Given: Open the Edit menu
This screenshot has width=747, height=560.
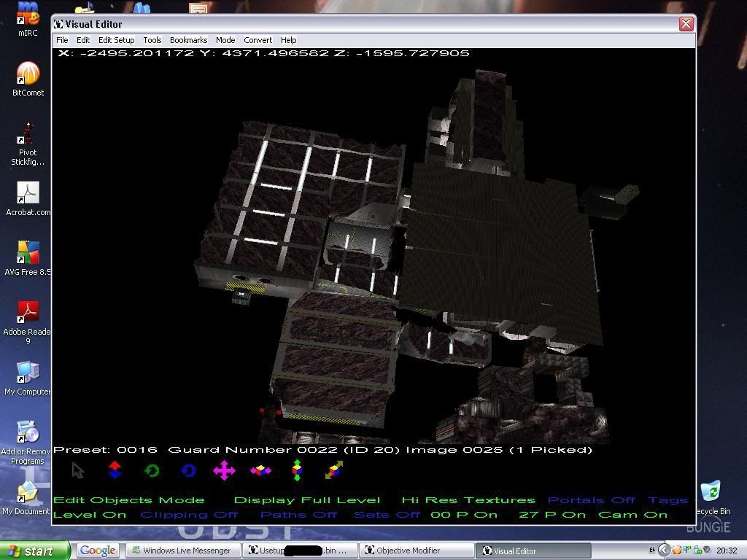Looking at the screenshot, I should 83,40.
